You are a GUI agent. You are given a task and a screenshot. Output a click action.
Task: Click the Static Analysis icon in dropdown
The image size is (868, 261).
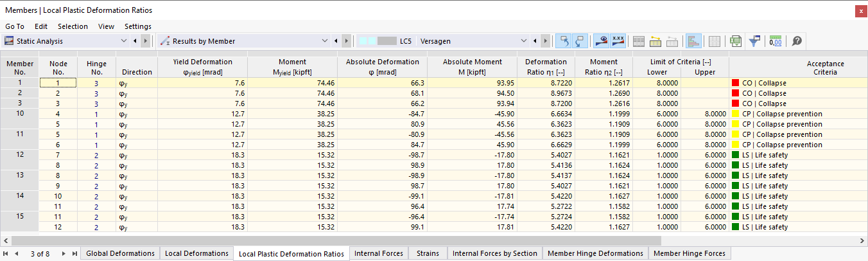tap(9, 41)
